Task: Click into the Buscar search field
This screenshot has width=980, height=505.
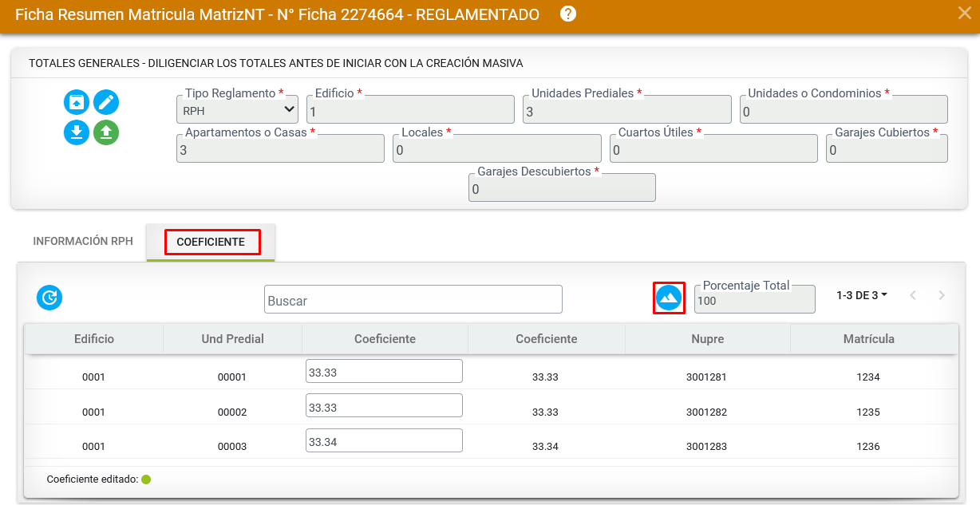Action: (413, 299)
